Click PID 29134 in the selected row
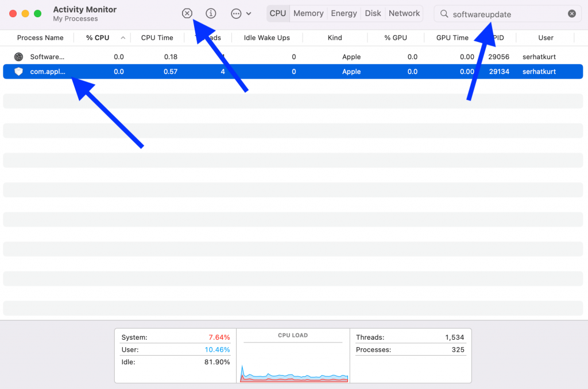 click(499, 72)
